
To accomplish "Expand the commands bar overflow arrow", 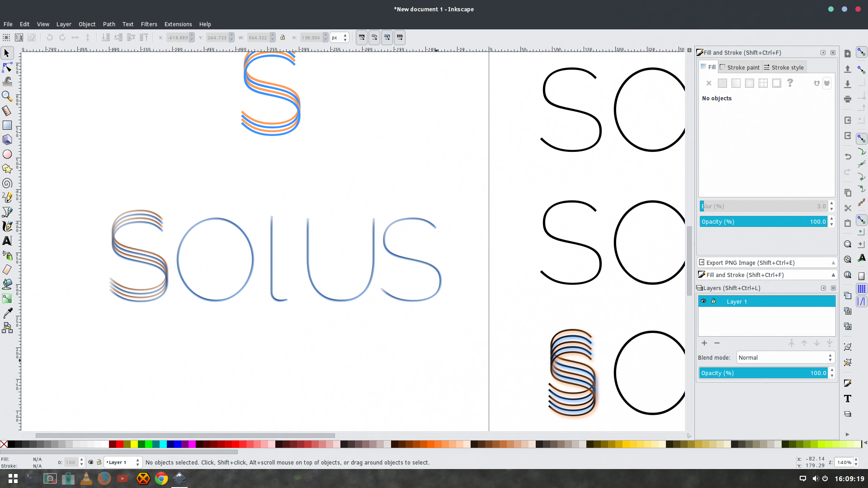I will (x=847, y=434).
